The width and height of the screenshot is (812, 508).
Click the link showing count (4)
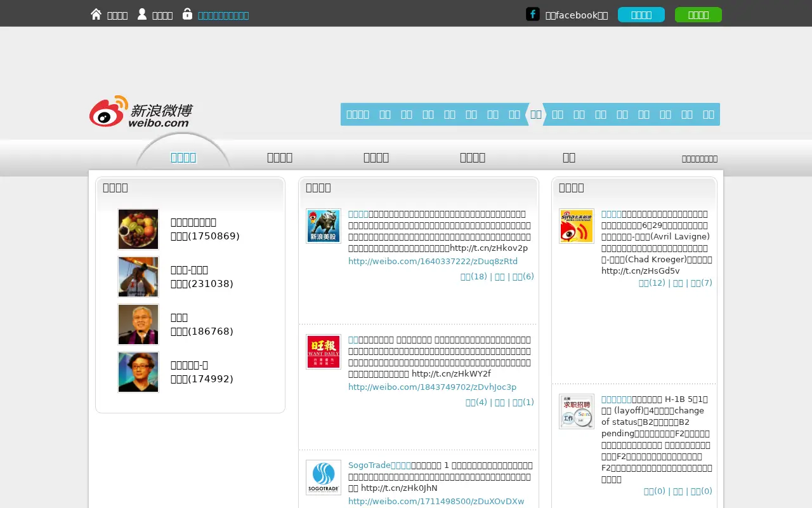point(476,403)
